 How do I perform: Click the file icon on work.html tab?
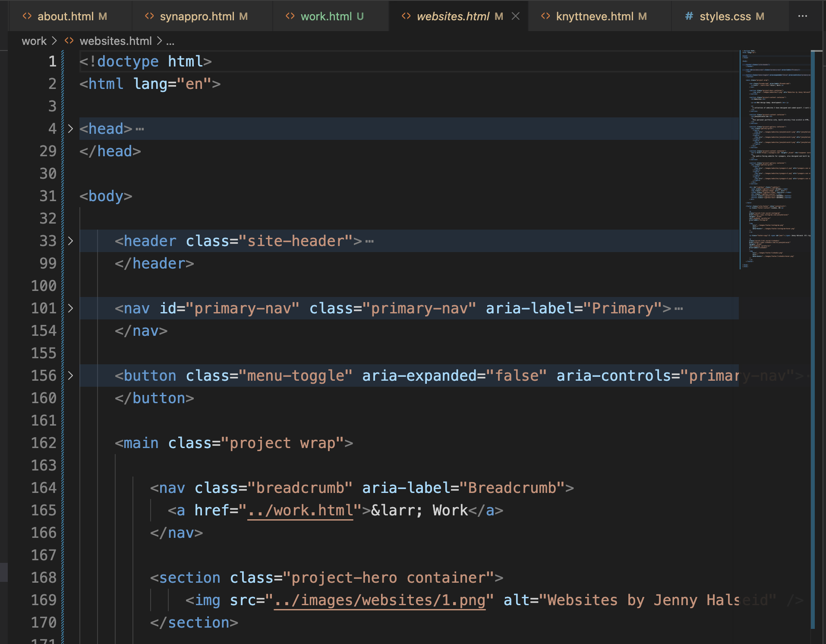coord(290,16)
